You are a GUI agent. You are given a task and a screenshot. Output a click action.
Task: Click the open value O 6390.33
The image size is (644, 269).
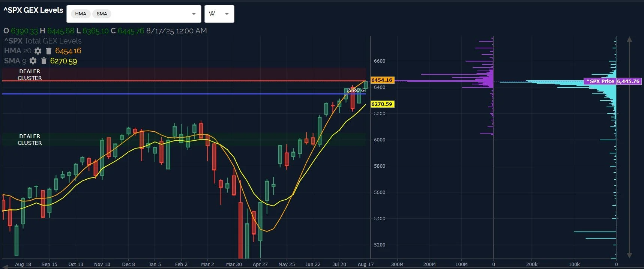pos(21,31)
